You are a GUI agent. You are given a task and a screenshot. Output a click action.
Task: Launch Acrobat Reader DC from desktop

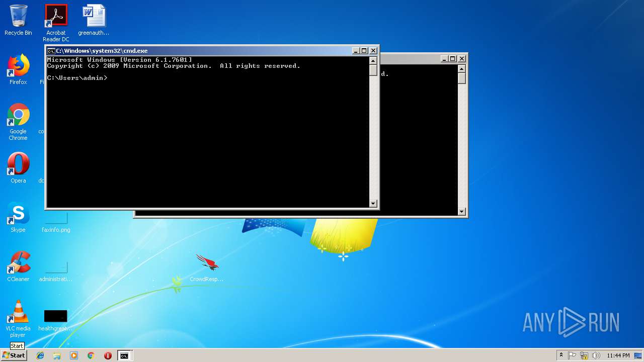tap(56, 23)
